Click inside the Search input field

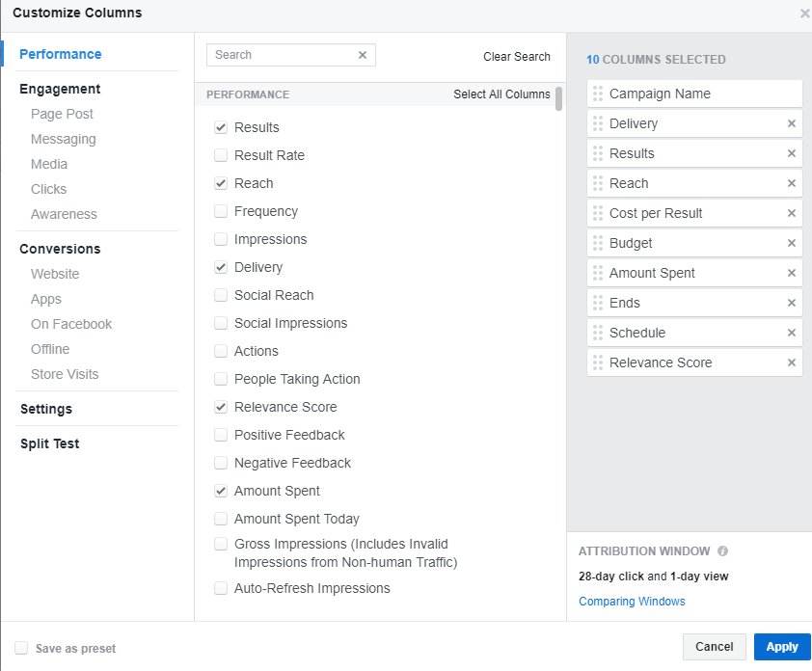point(280,55)
